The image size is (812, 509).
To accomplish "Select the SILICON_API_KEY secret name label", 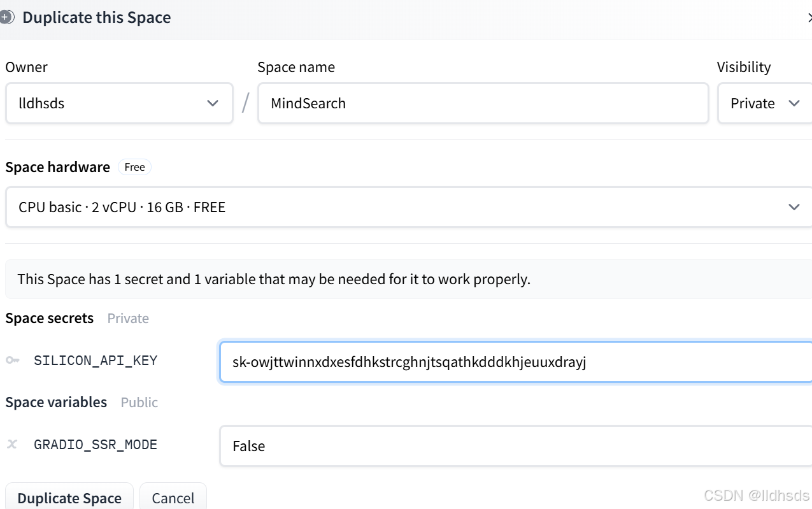I will [96, 361].
